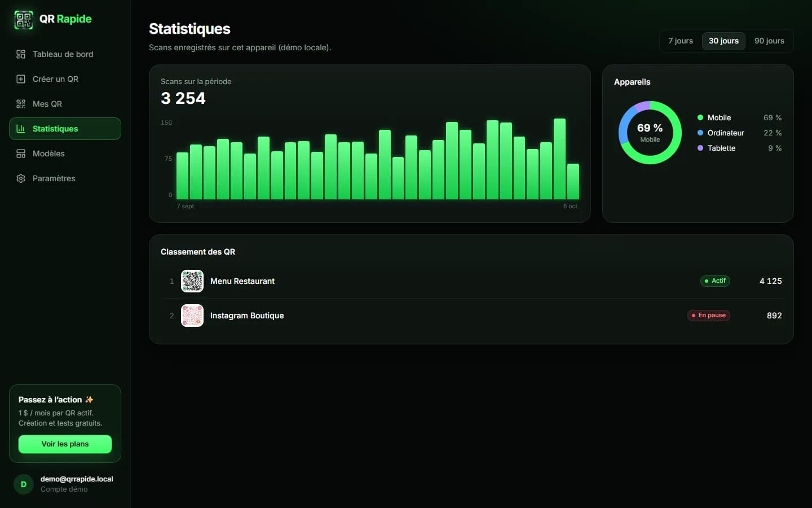The width and height of the screenshot is (812, 508).
Task: Click the Statistiques bar chart icon
Action: pos(21,129)
